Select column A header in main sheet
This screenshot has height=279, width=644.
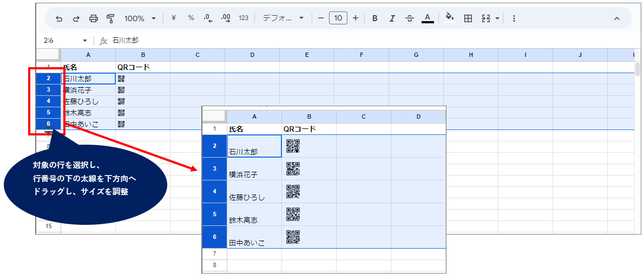pyautogui.click(x=88, y=55)
